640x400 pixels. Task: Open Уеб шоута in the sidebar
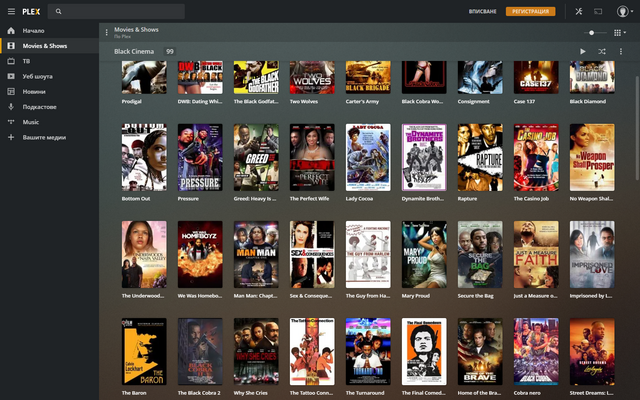pyautogui.click(x=49, y=76)
